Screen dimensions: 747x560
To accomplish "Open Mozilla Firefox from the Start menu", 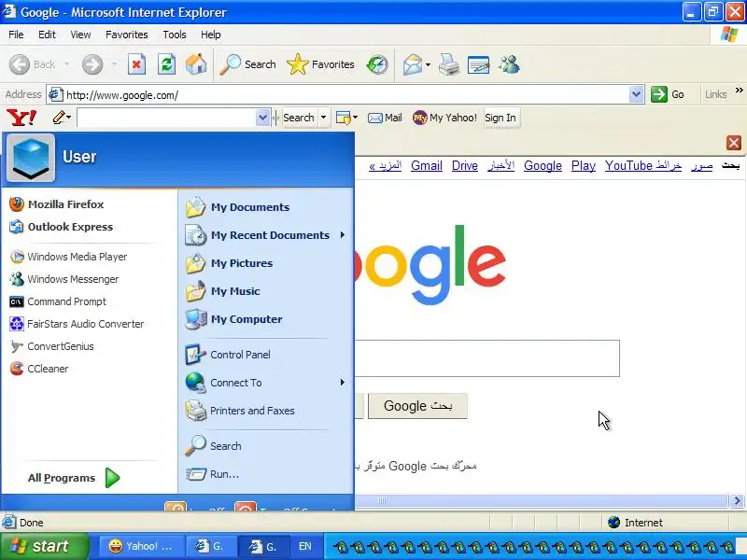I will tap(56, 204).
